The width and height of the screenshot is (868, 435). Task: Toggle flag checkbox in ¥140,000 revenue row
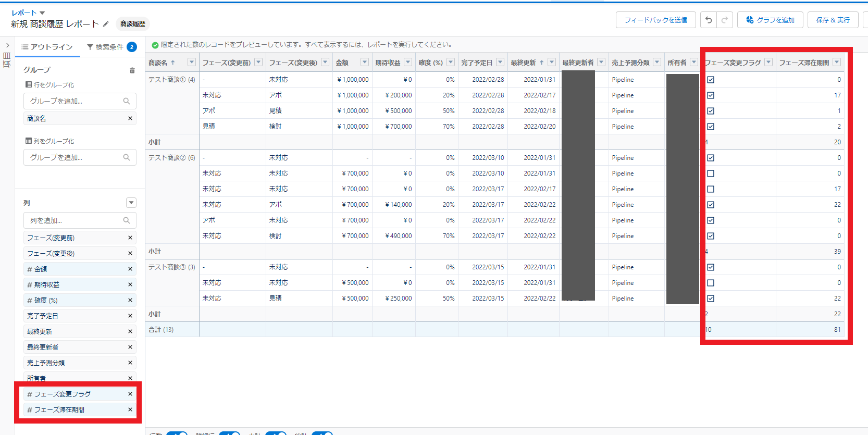tap(711, 205)
